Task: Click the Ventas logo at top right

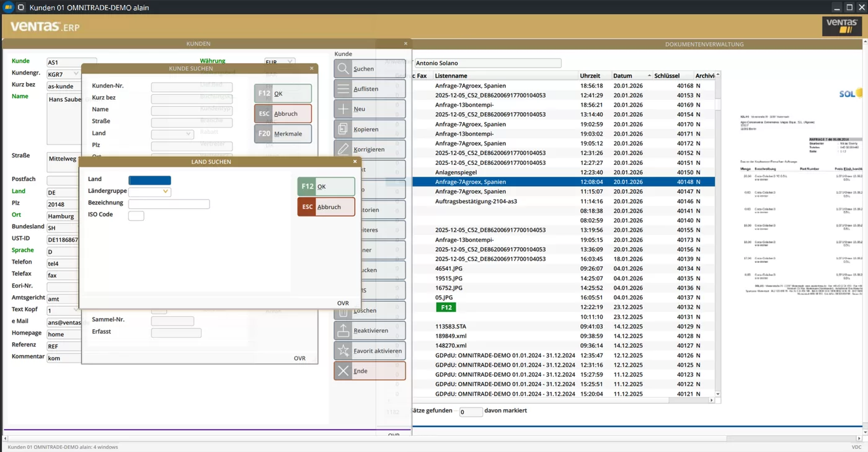Action: coord(842,26)
